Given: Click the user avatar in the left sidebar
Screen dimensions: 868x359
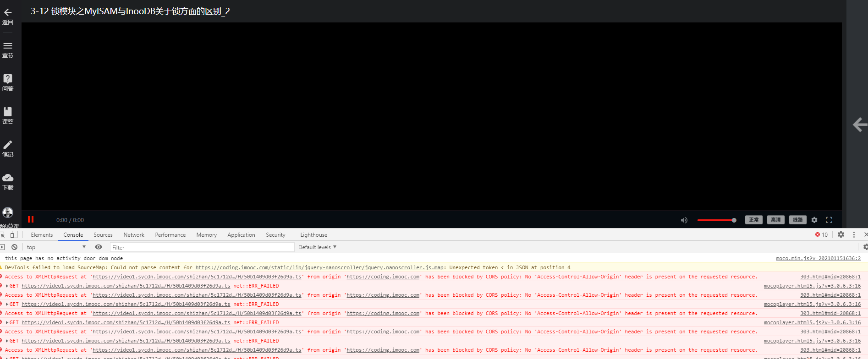Looking at the screenshot, I should pos(8,212).
